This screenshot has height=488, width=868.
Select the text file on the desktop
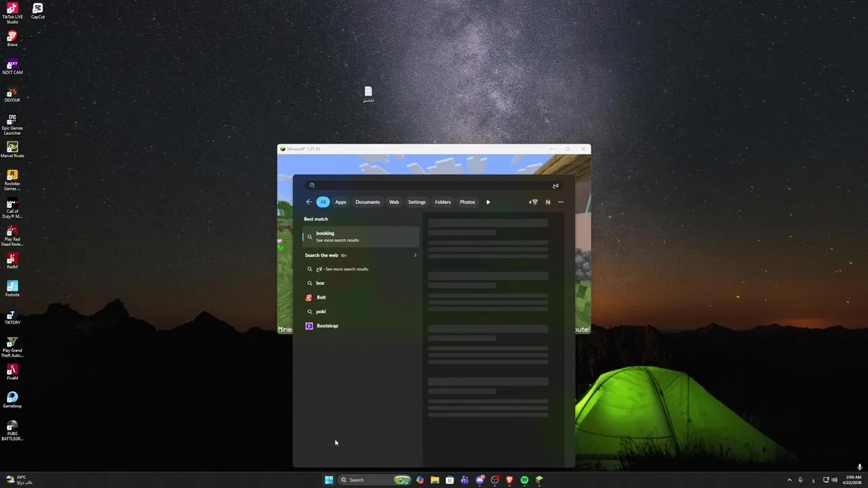pyautogui.click(x=368, y=94)
